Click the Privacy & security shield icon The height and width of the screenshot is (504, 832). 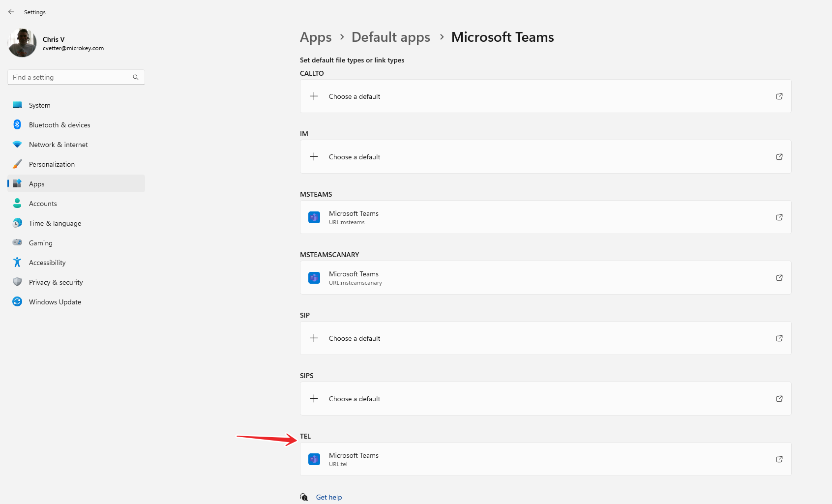(x=17, y=282)
